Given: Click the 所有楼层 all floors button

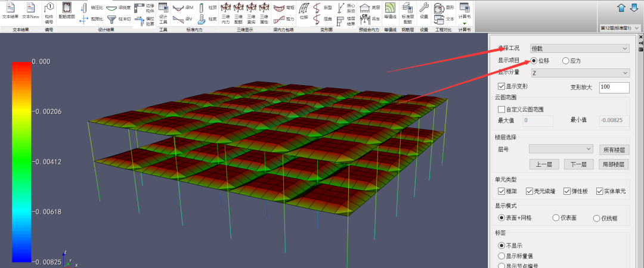Looking at the screenshot, I should [x=614, y=150].
